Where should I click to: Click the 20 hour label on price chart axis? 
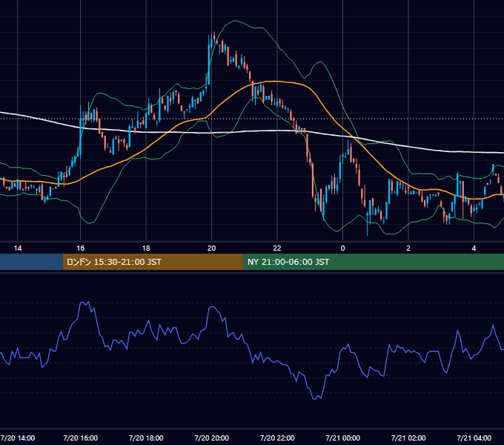click(x=211, y=248)
